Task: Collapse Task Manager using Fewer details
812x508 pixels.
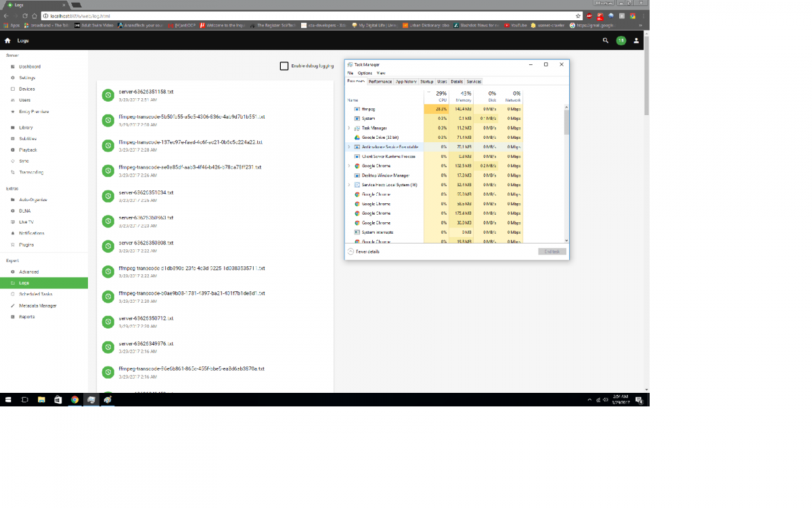Action: [x=364, y=251]
